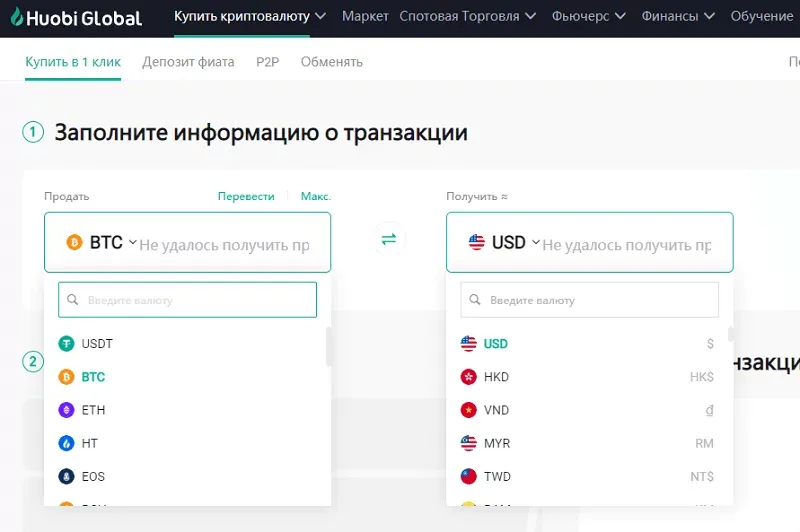Click the ETH Ethereum coin icon
Viewport: 800px width, 532px height.
pos(66,410)
